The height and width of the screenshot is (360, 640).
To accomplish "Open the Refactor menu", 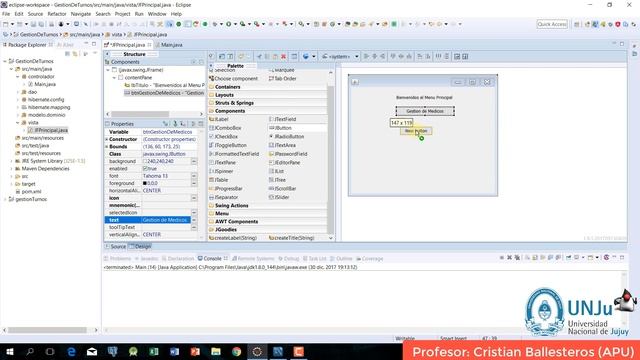I will pyautogui.click(x=57, y=14).
